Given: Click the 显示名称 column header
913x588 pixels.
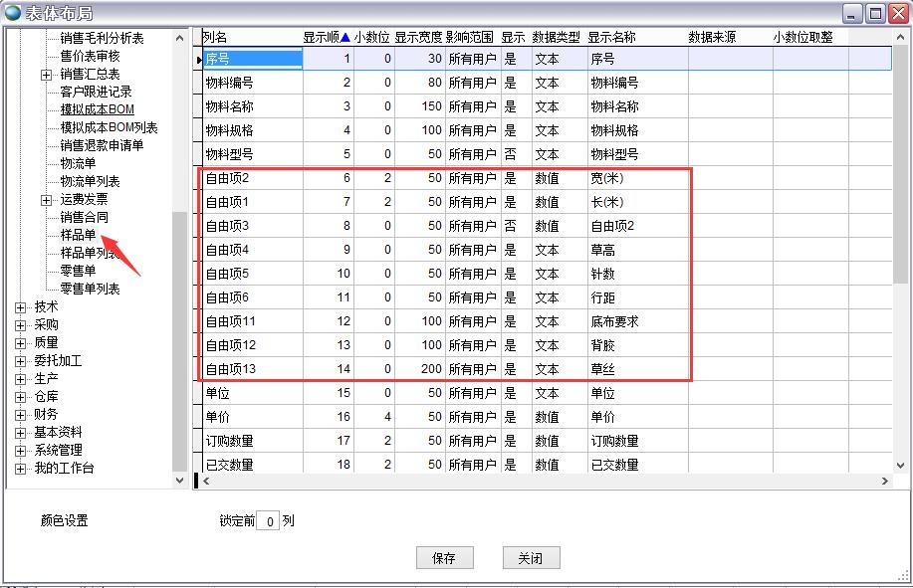Looking at the screenshot, I should [612, 38].
